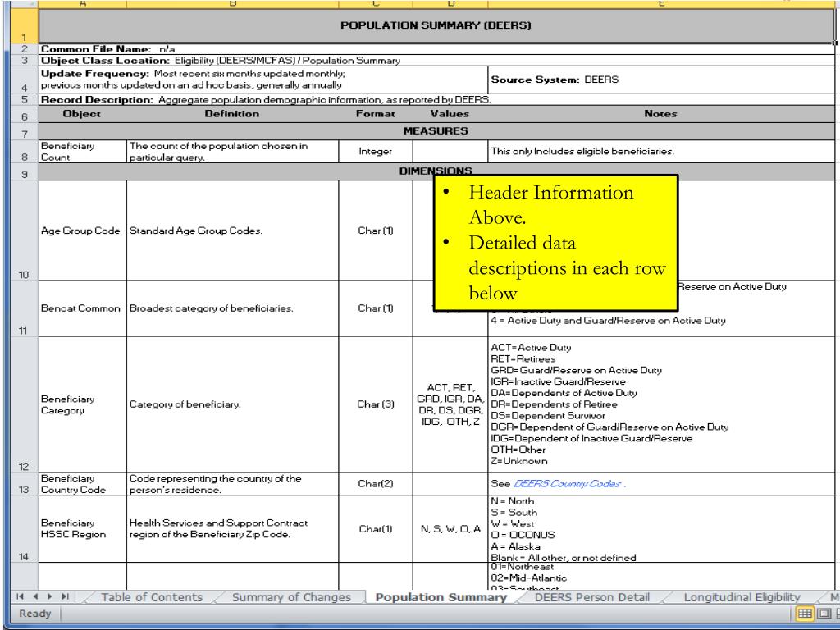This screenshot has width=840, height=630.
Task: Click the Beneficiary Category cell
Action: 82,404
